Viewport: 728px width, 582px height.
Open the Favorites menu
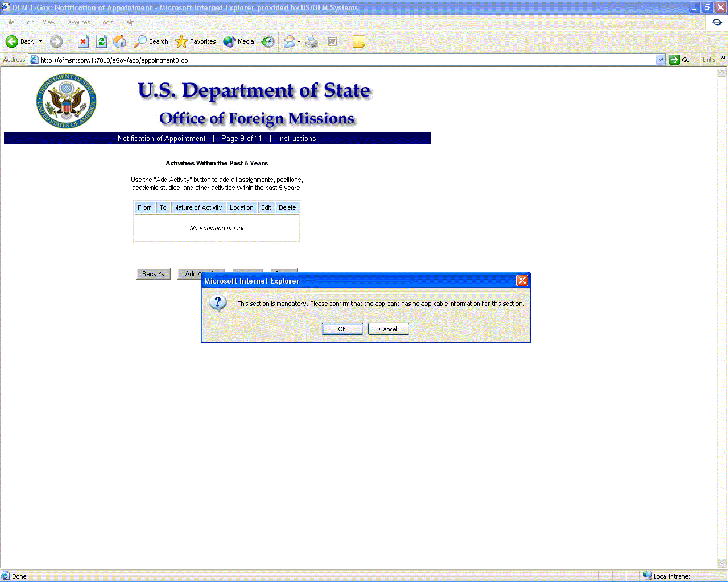click(77, 22)
